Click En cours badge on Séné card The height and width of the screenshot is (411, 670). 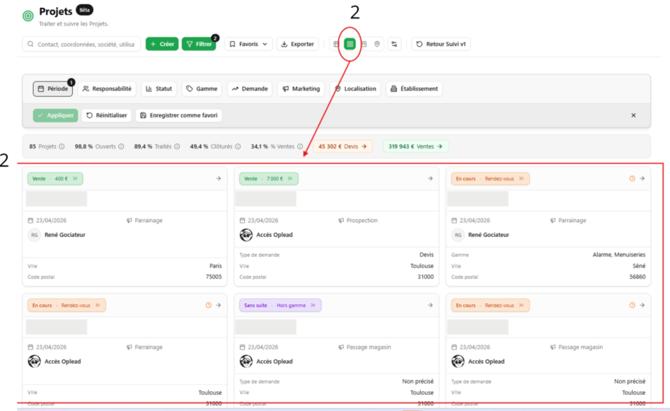tap(490, 179)
